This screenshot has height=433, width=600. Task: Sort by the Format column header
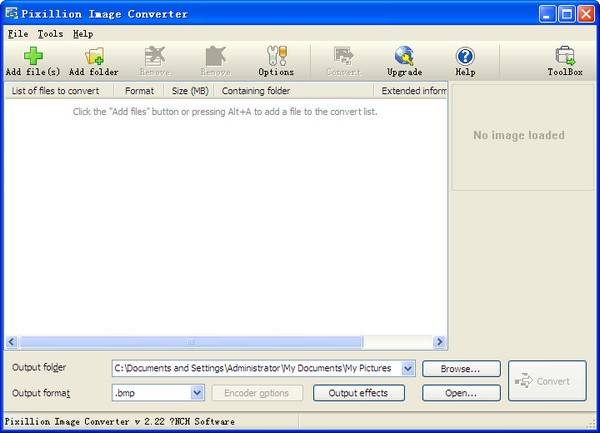coord(139,91)
